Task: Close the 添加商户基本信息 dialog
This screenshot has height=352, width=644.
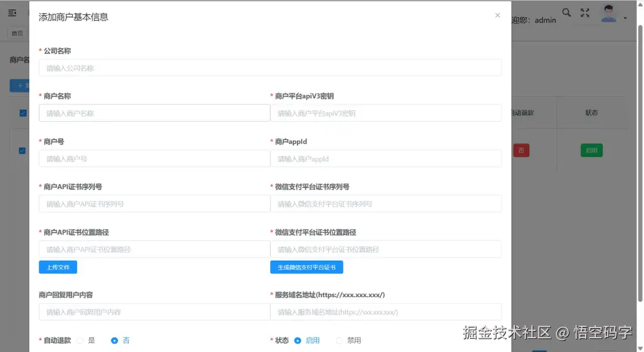Action: (497, 16)
